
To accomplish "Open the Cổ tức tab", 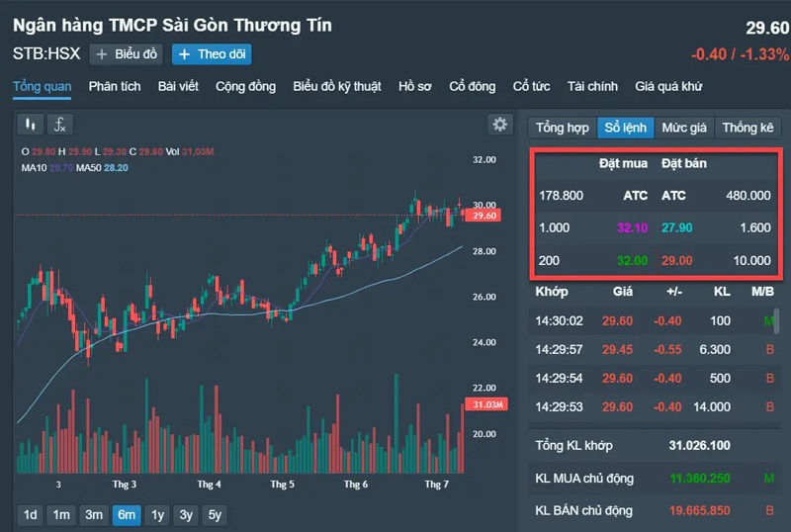I will point(531,86).
